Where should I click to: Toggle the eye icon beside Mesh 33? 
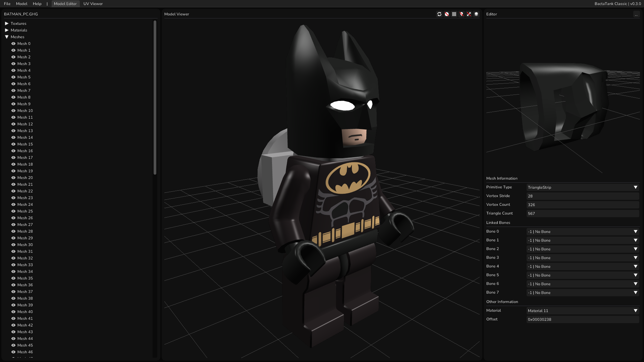click(13, 265)
